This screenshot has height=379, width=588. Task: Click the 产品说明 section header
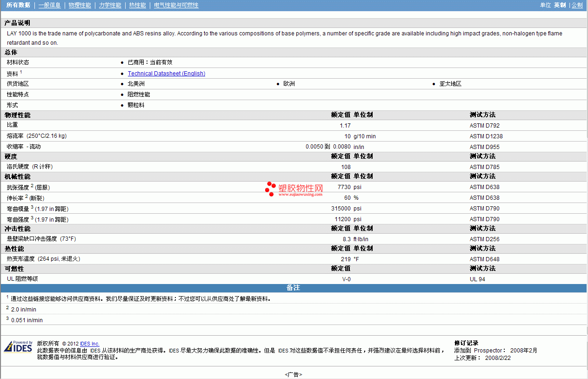(294, 23)
